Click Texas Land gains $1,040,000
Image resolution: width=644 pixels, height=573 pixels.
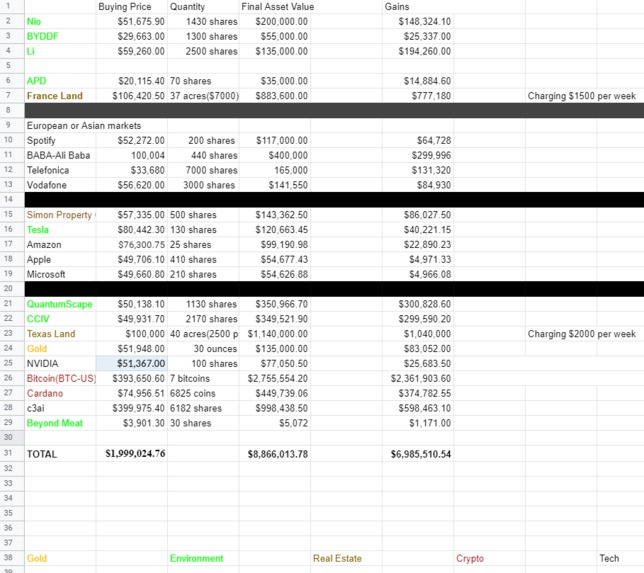(x=418, y=334)
